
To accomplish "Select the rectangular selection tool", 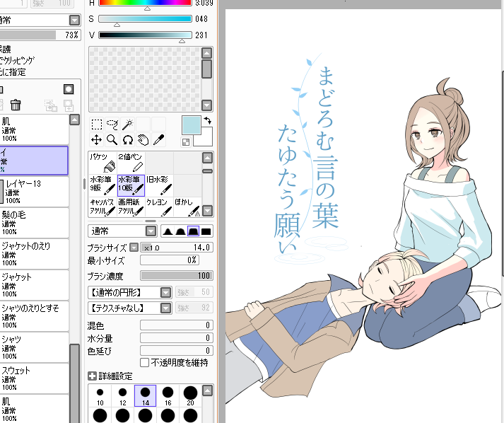I will [x=96, y=124].
